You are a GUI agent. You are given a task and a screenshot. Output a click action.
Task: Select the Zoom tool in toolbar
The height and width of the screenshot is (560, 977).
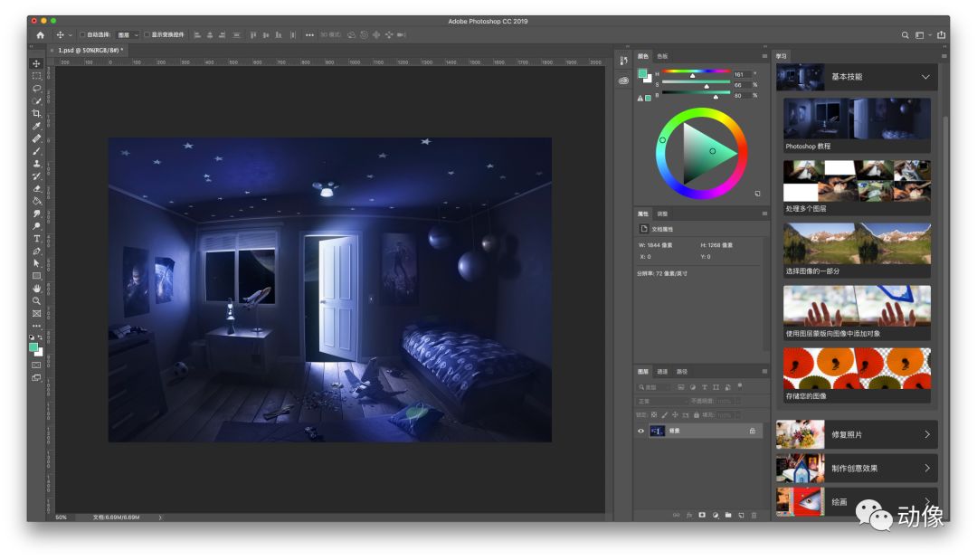click(x=37, y=300)
